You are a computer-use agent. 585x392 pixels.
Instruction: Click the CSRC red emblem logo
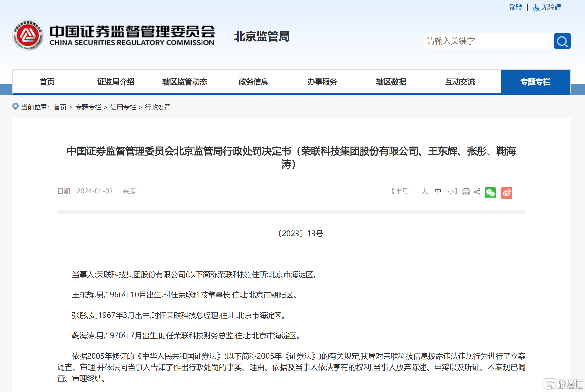(x=28, y=35)
